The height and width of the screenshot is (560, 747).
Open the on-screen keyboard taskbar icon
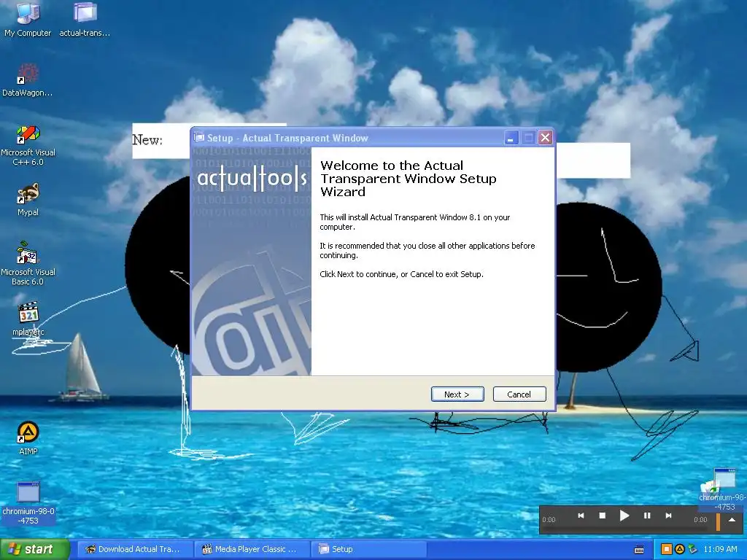click(x=639, y=550)
